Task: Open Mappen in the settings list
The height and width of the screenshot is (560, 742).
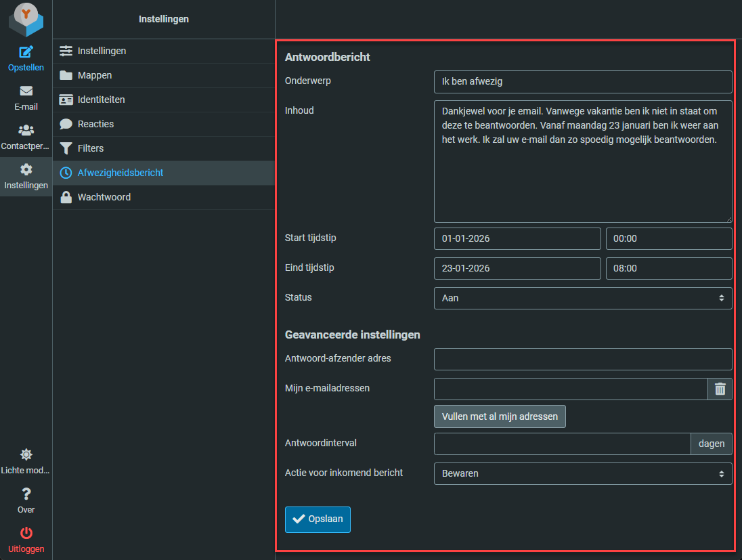Action: point(95,75)
